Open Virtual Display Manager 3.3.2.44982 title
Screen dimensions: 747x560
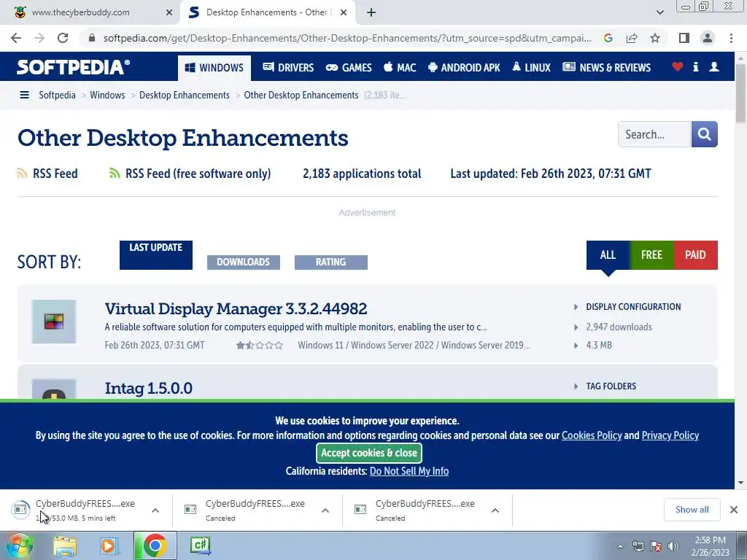click(x=236, y=308)
